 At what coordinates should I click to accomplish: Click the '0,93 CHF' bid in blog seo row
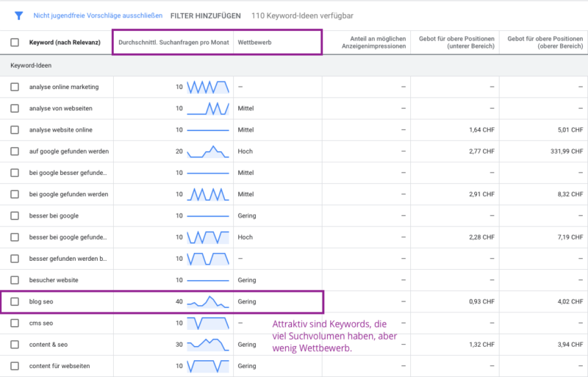[x=482, y=301]
